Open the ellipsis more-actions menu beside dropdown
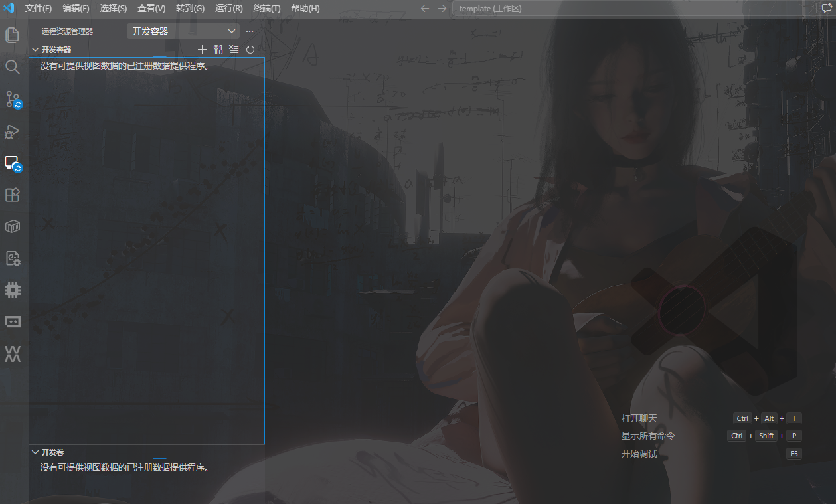The height and width of the screenshot is (504, 836). coord(250,31)
